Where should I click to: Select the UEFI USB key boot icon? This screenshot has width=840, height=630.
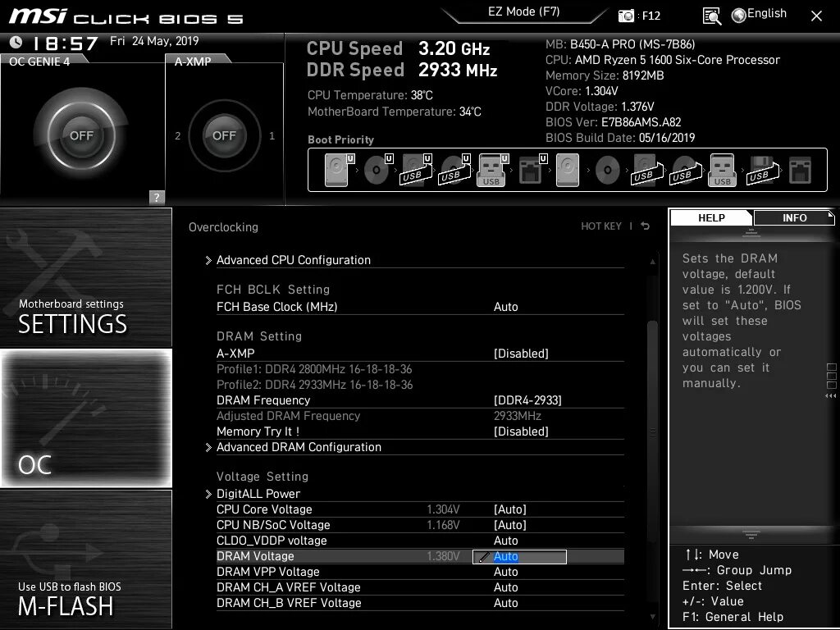click(x=492, y=170)
